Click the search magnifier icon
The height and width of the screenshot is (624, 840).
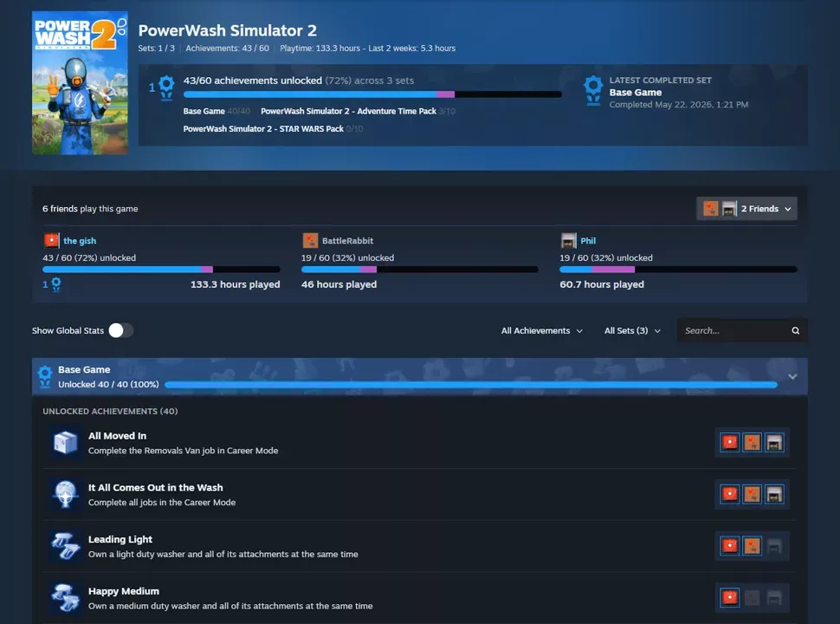click(796, 331)
